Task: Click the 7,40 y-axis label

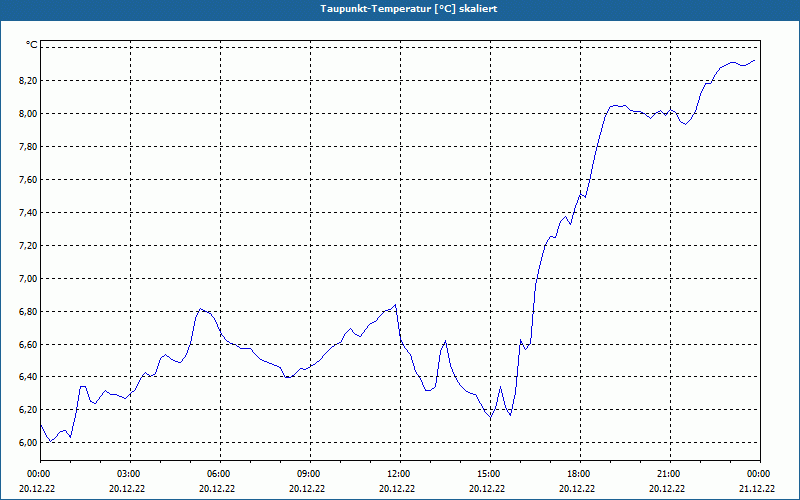Action: [x=28, y=212]
